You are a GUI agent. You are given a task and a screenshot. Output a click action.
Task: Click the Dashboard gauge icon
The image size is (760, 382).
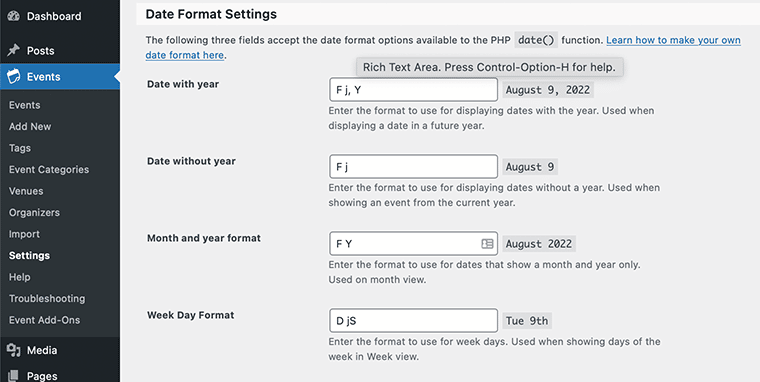14,16
